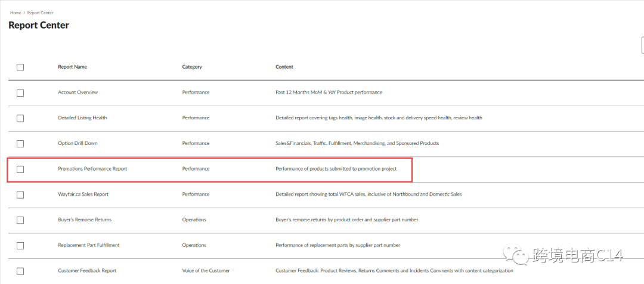644x284 pixels.
Task: Open the Promotions Performance Report
Action: click(x=92, y=169)
